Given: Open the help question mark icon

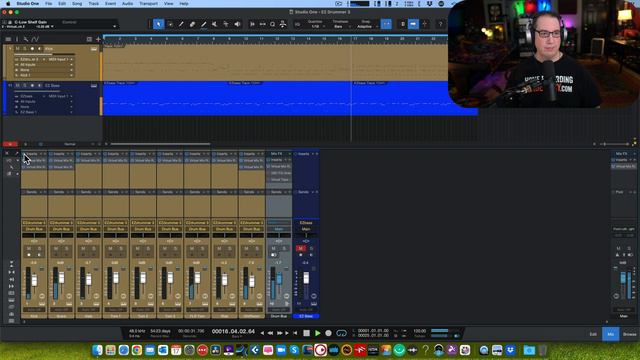Looking at the screenshot, I should (x=440, y=24).
